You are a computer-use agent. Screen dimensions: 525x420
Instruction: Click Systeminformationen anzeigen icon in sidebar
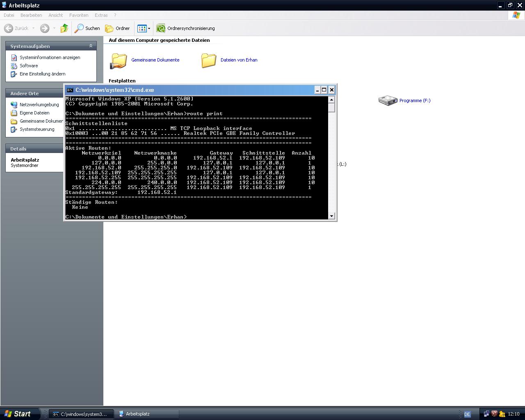[x=14, y=57]
